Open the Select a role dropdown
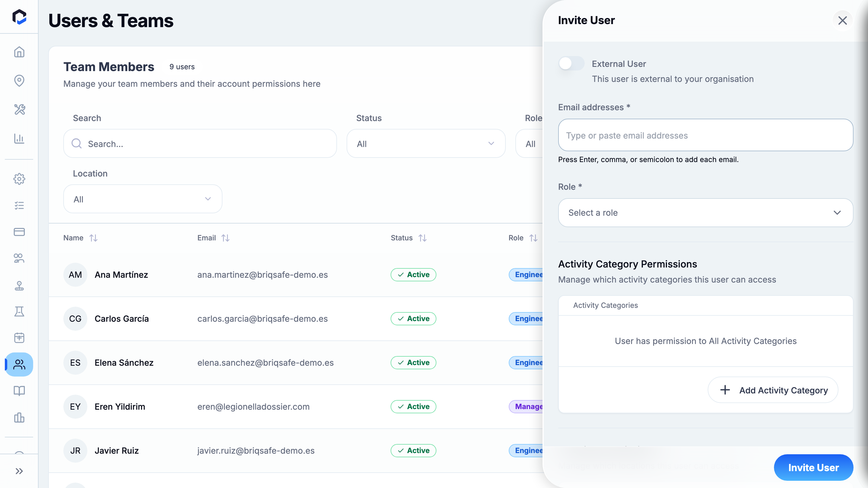The image size is (868, 488). coord(706,212)
